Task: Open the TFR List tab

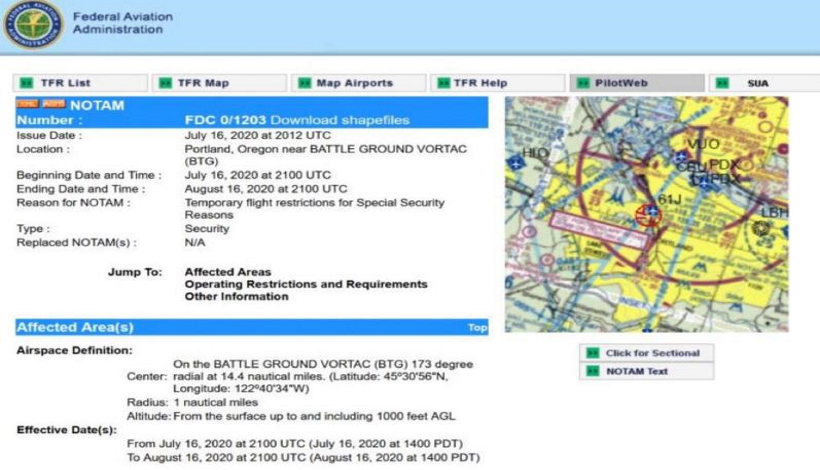Action: (x=68, y=83)
